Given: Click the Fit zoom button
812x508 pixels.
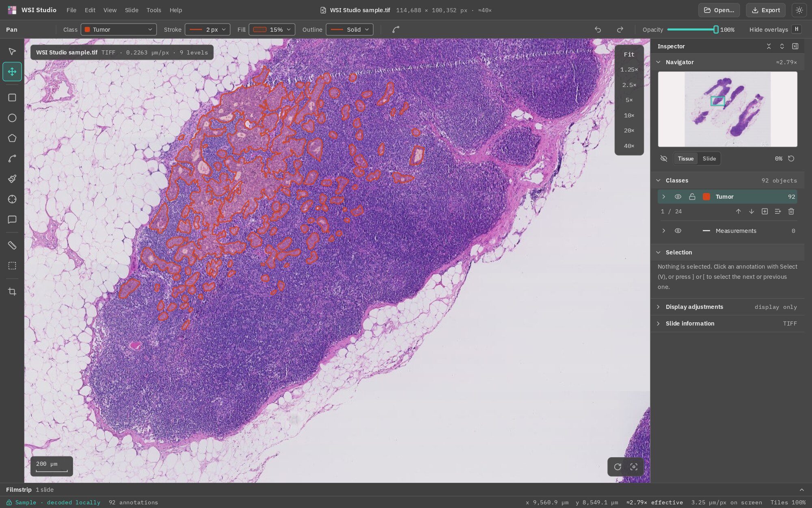Looking at the screenshot, I should (x=629, y=54).
